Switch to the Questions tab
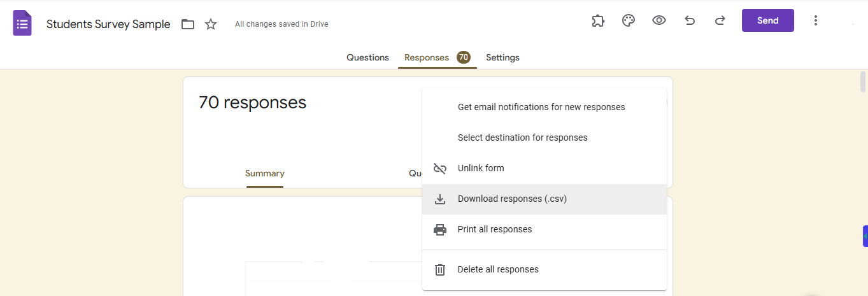The image size is (868, 296). [x=367, y=57]
